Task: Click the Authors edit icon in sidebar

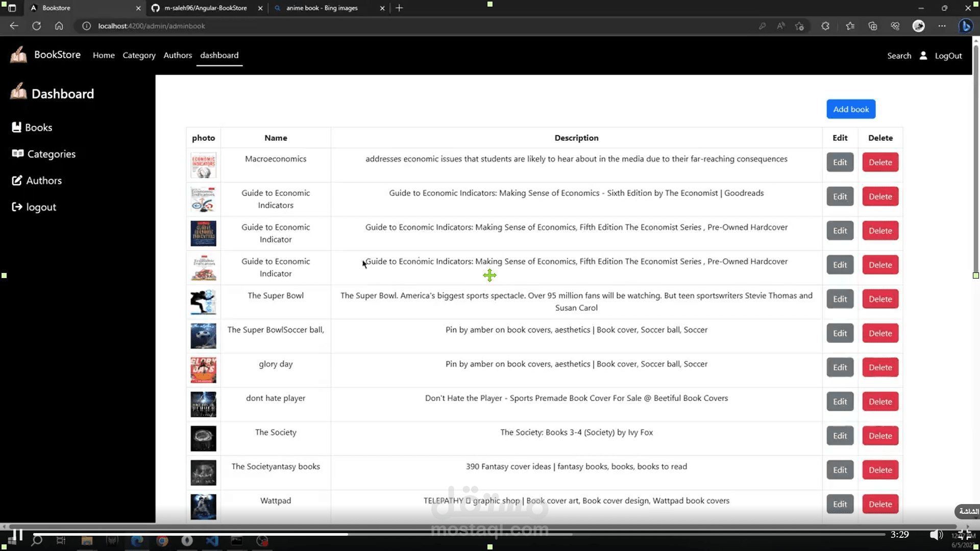Action: [17, 181]
